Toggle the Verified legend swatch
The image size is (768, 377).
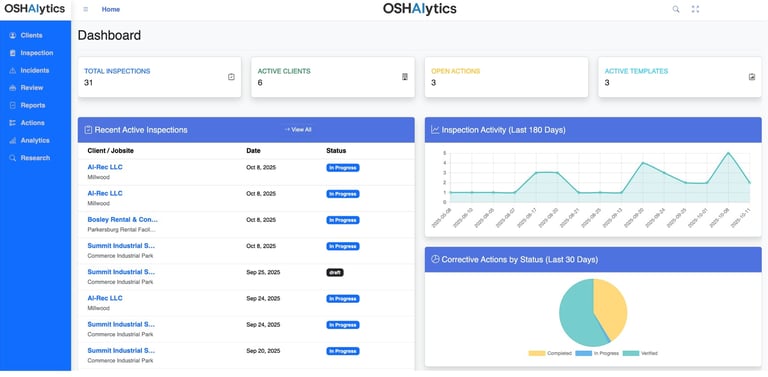pos(631,353)
